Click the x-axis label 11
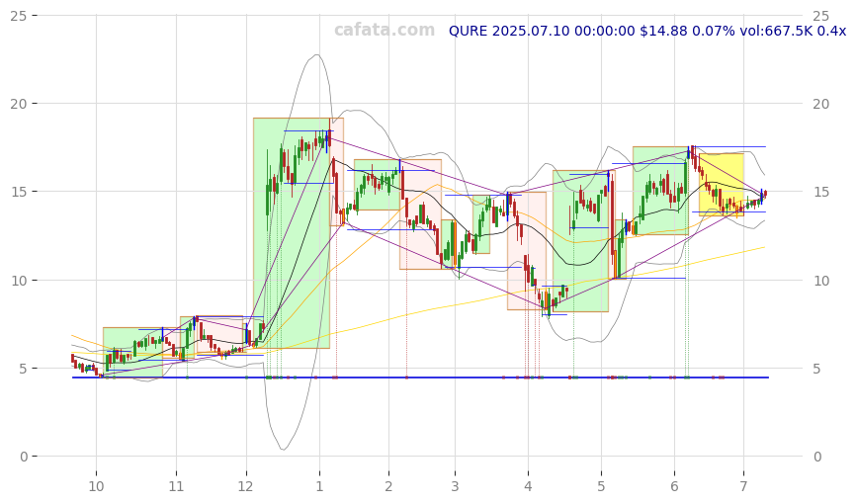856x504 pixels. click(x=176, y=486)
